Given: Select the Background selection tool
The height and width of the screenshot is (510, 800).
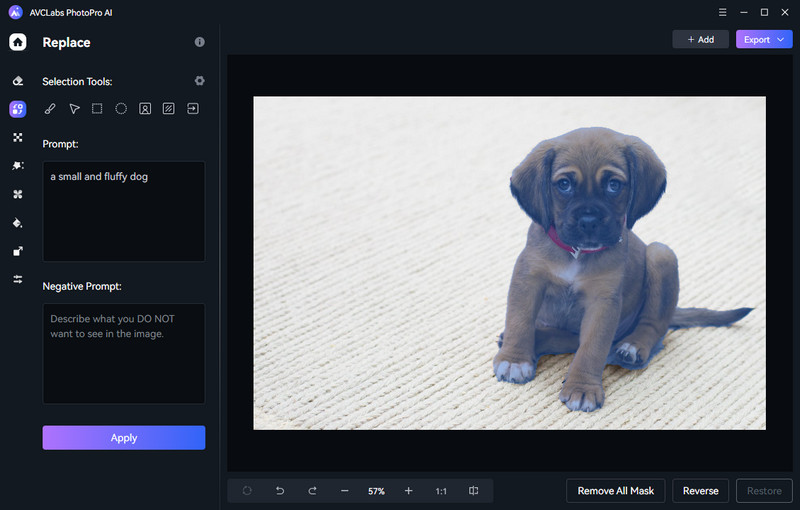Looking at the screenshot, I should [168, 108].
